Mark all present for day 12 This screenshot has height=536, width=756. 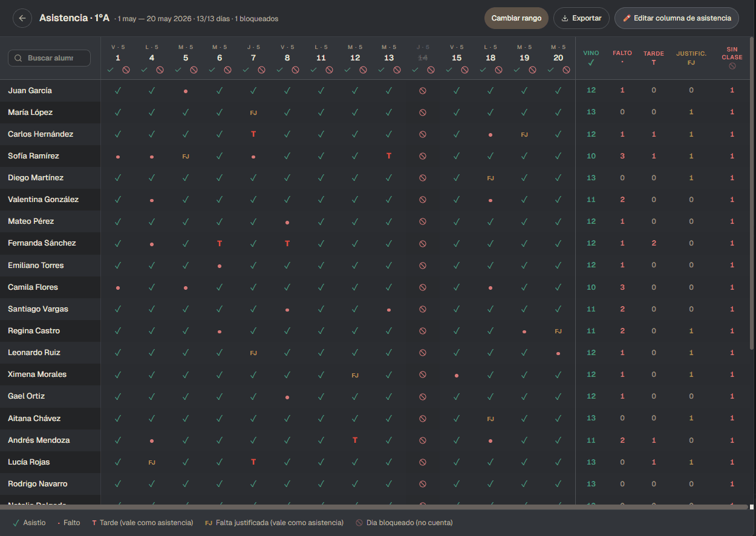pyautogui.click(x=348, y=70)
